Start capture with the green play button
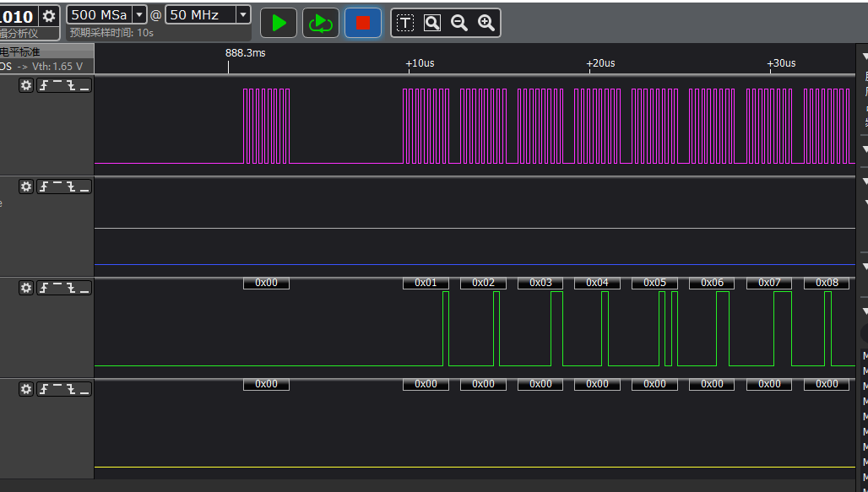The image size is (868, 492). [279, 23]
